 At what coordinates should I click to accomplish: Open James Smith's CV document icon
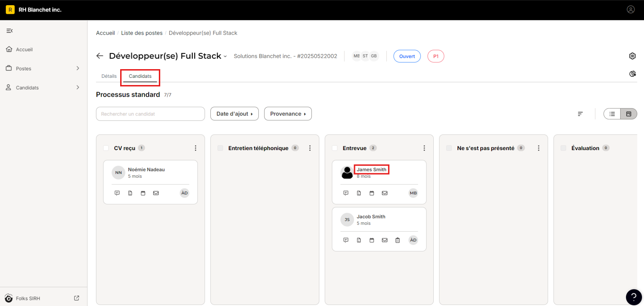pyautogui.click(x=359, y=193)
